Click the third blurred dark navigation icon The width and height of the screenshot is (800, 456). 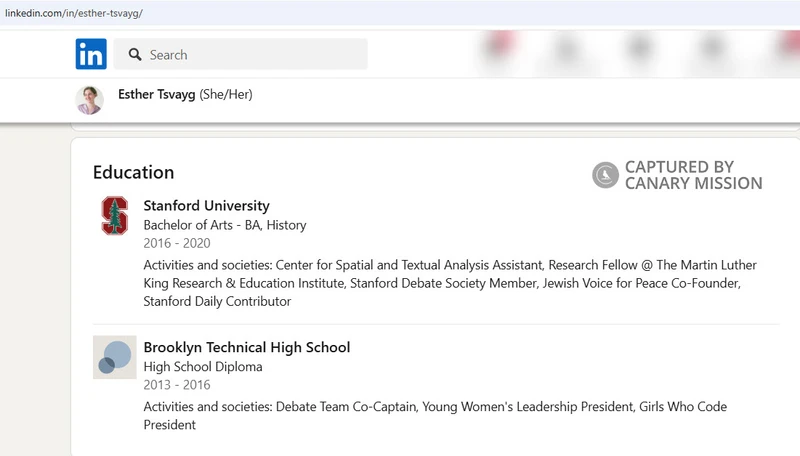coord(639,49)
